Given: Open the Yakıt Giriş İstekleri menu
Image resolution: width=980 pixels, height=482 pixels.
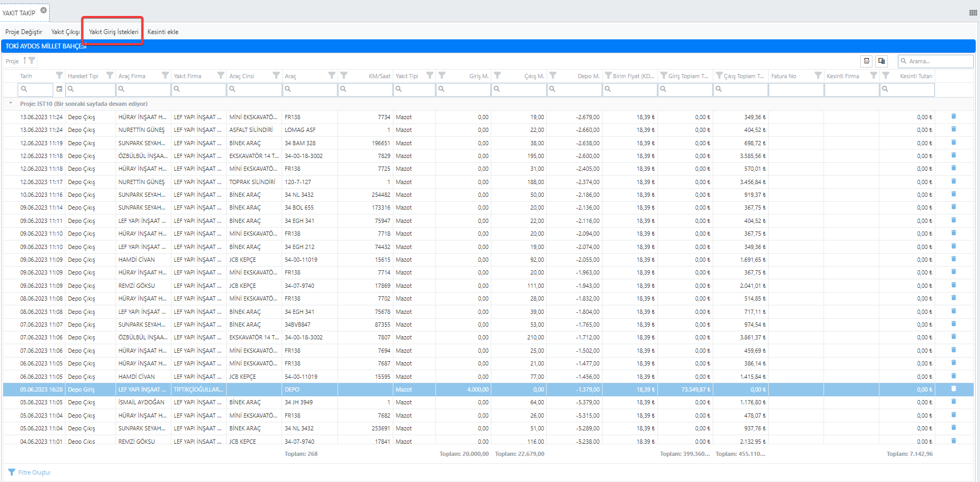Looking at the screenshot, I should tap(113, 32).
